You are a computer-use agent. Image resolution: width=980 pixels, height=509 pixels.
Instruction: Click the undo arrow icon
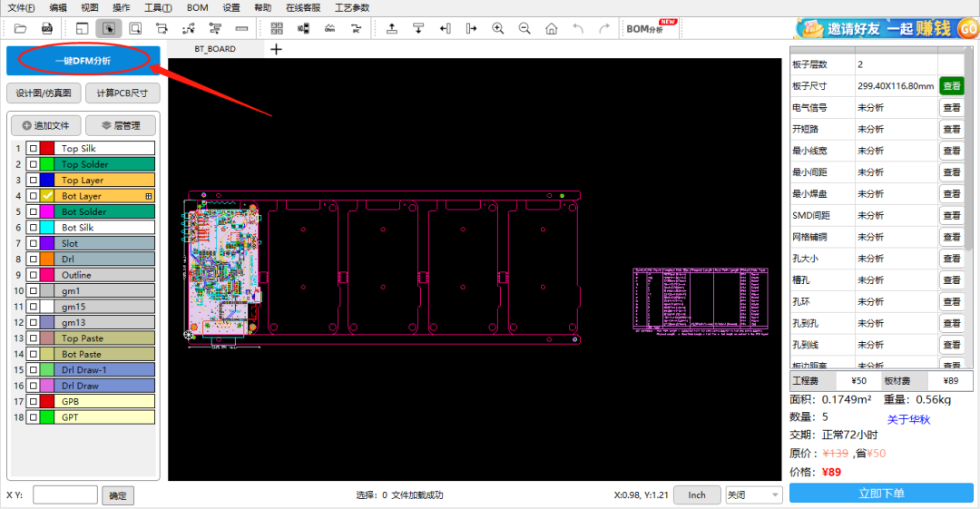[578, 29]
